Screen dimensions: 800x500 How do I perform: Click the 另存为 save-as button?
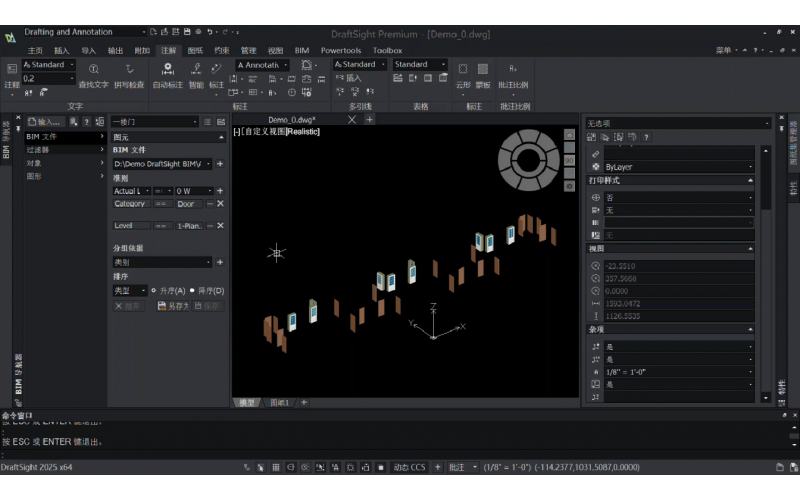pyautogui.click(x=173, y=306)
